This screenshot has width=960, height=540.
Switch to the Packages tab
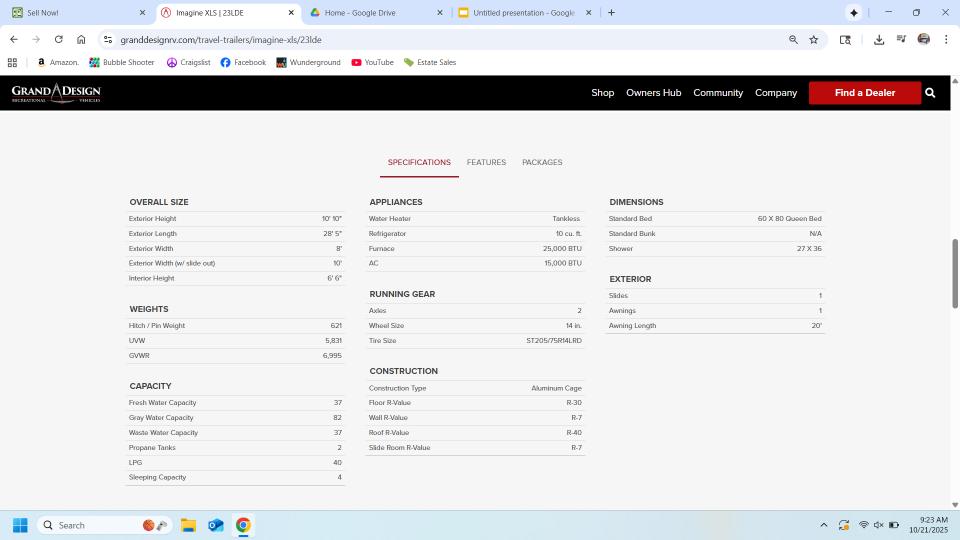pos(542,162)
